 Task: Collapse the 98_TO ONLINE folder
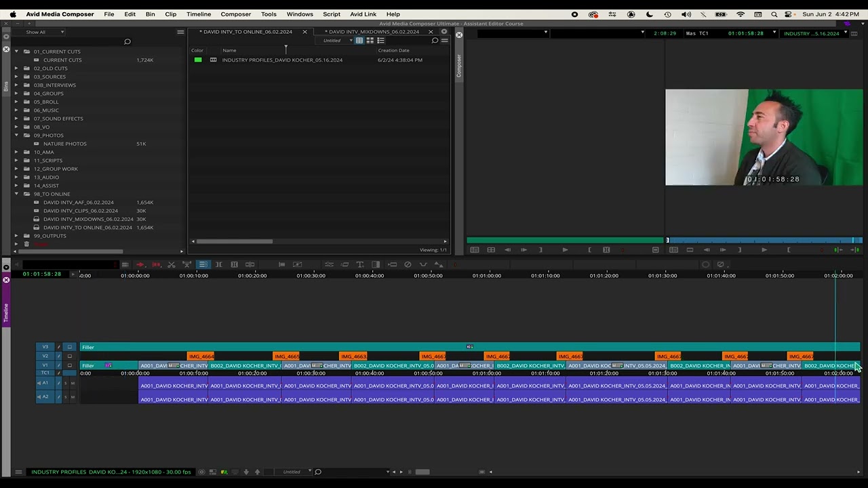click(17, 194)
